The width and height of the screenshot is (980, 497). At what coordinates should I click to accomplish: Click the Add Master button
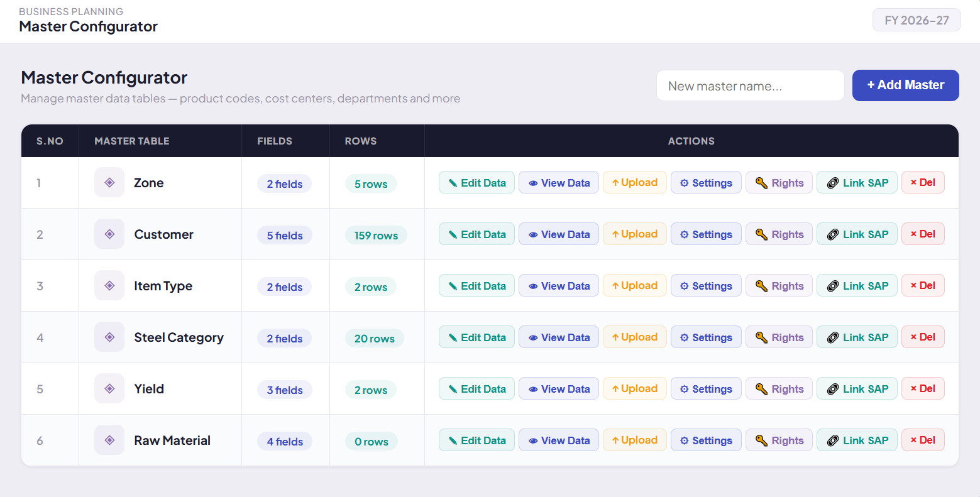click(905, 85)
